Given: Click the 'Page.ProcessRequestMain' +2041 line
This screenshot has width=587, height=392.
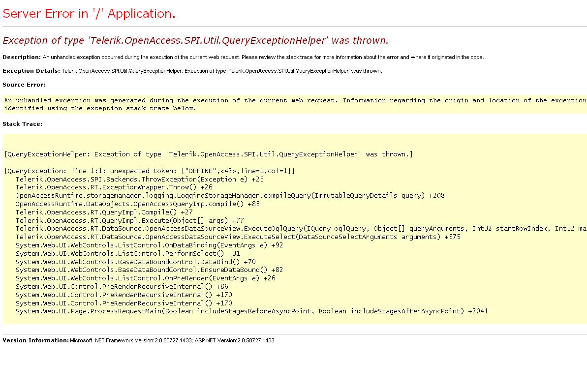Looking at the screenshot, I should point(252,311).
